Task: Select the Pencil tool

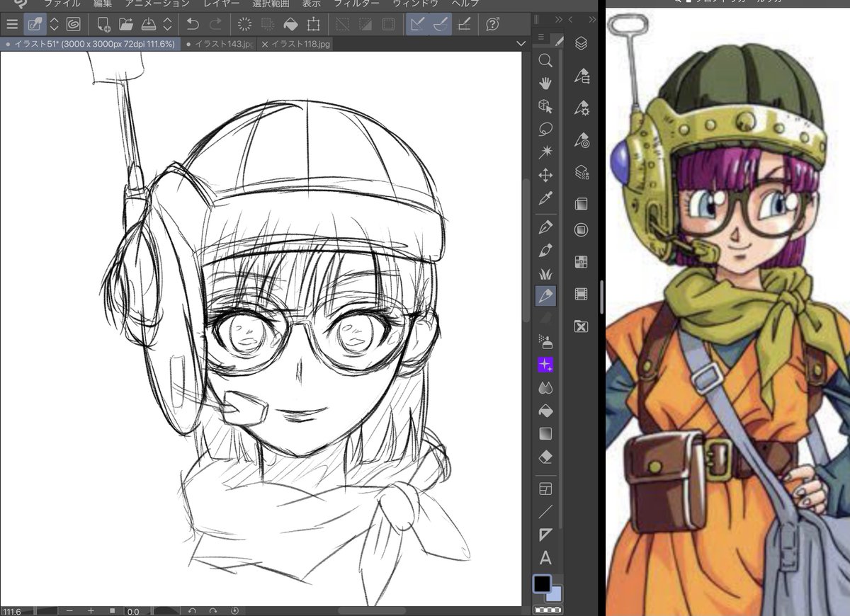Action: pos(545,251)
